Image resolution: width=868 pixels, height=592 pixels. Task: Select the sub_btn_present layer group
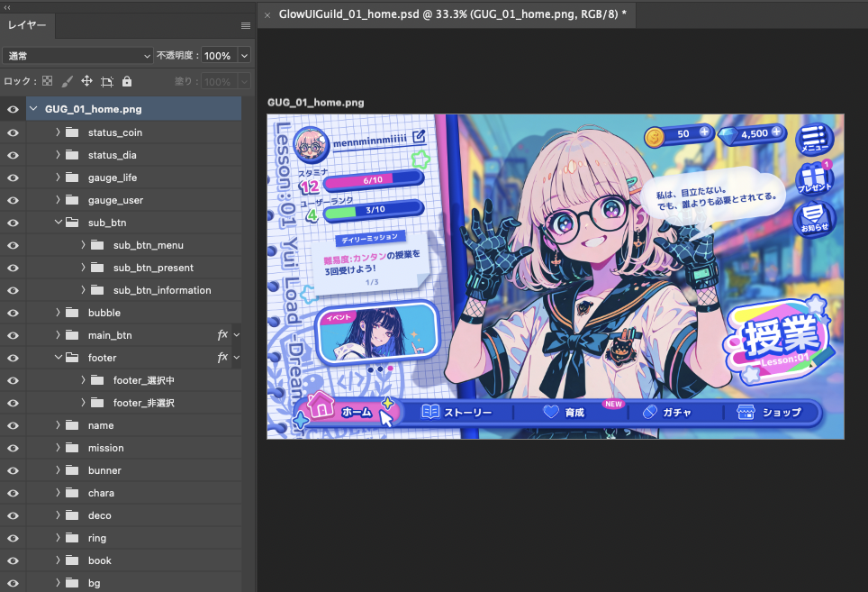pyautogui.click(x=153, y=268)
